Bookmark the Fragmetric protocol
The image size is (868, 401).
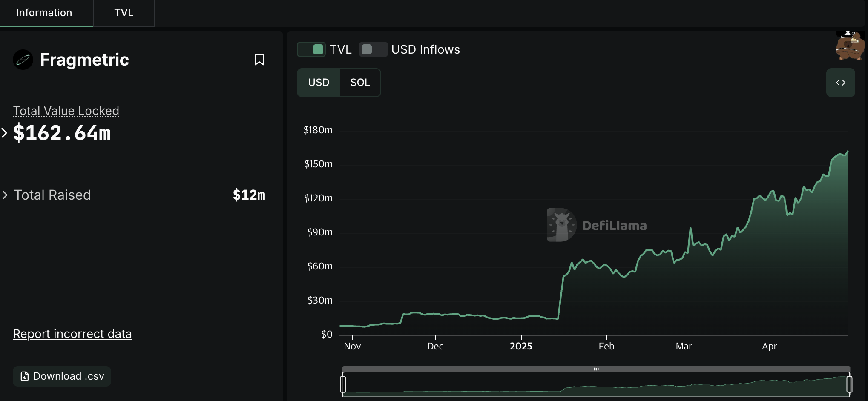point(259,60)
